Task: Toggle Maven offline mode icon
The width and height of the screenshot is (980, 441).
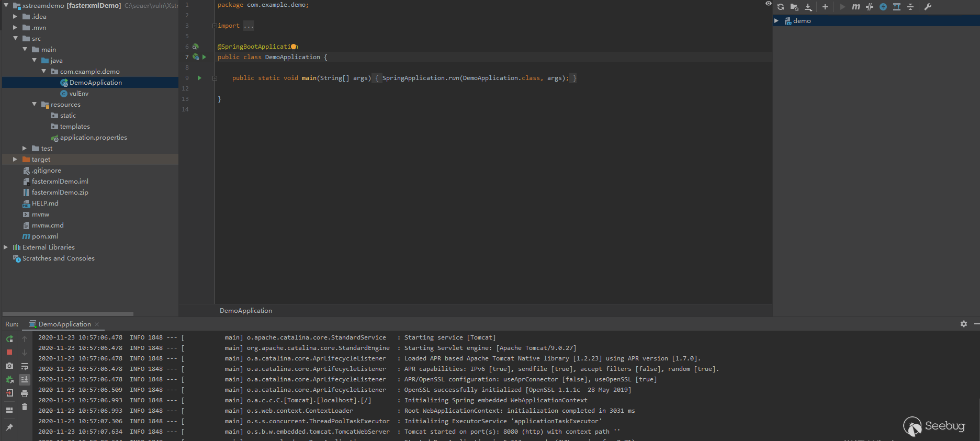Action: (x=870, y=7)
